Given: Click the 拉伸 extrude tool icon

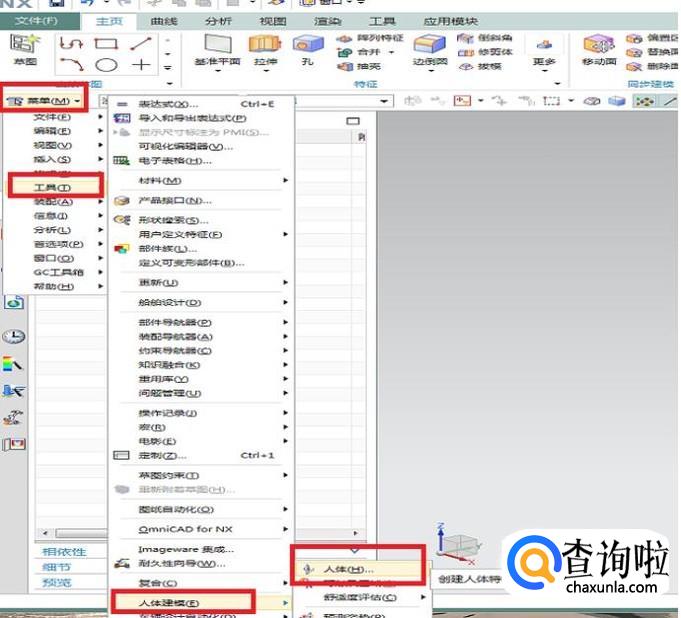Looking at the screenshot, I should [x=264, y=47].
